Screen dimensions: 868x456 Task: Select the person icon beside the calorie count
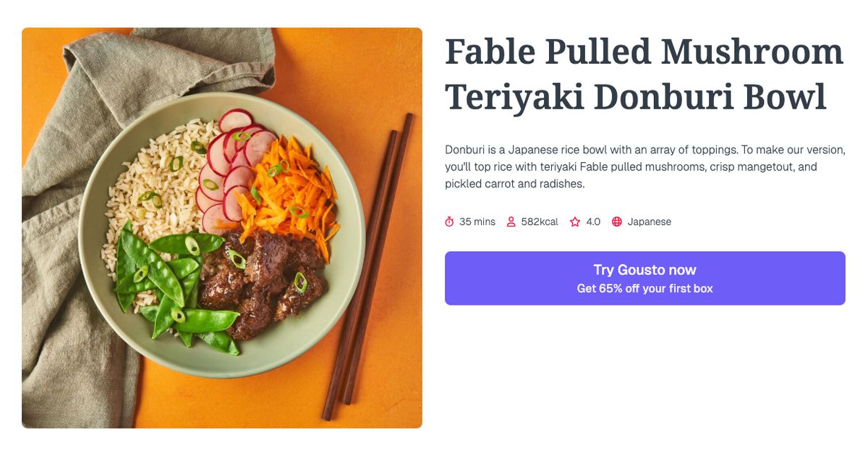pos(511,221)
